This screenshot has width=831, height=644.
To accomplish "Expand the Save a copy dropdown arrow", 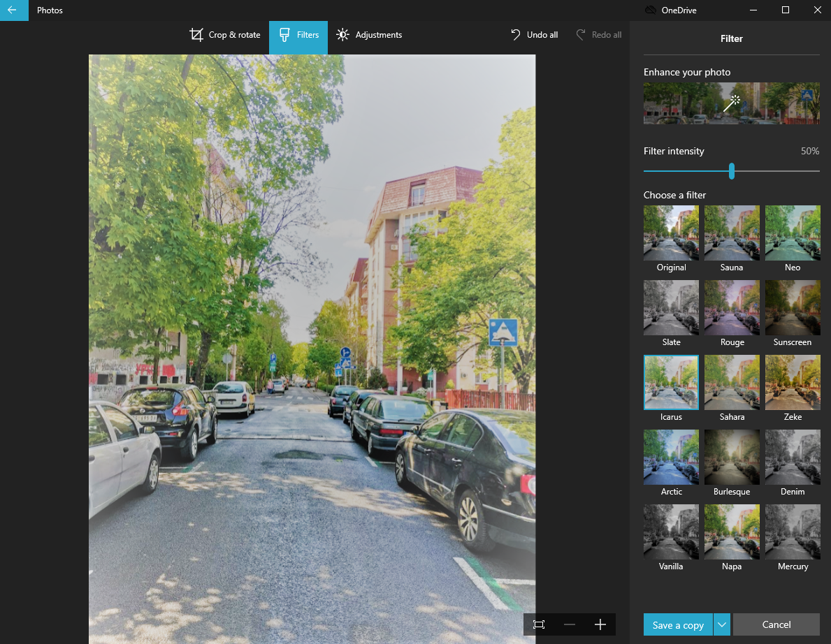I will click(x=722, y=624).
